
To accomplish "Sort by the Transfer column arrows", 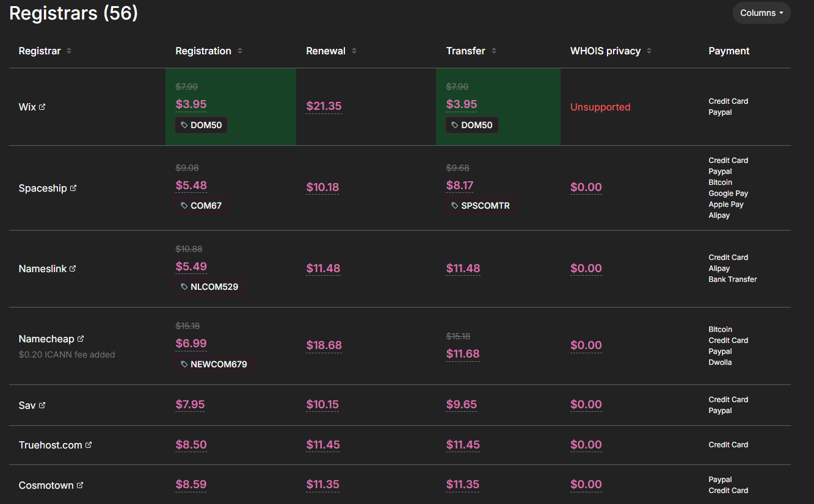I will click(x=494, y=51).
